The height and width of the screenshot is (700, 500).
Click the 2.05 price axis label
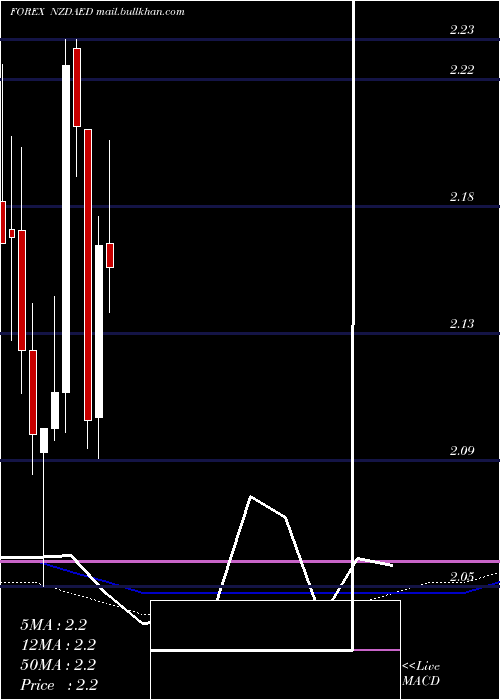tap(462, 578)
